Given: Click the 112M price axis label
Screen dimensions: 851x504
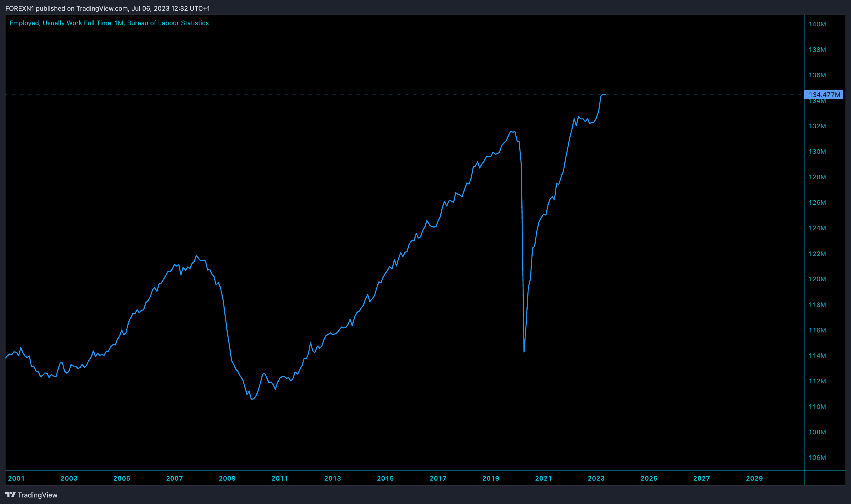Looking at the screenshot, I should click(817, 381).
